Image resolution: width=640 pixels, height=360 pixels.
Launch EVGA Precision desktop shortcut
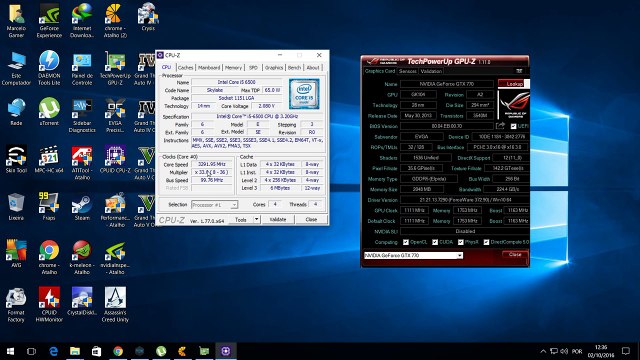coord(115,115)
